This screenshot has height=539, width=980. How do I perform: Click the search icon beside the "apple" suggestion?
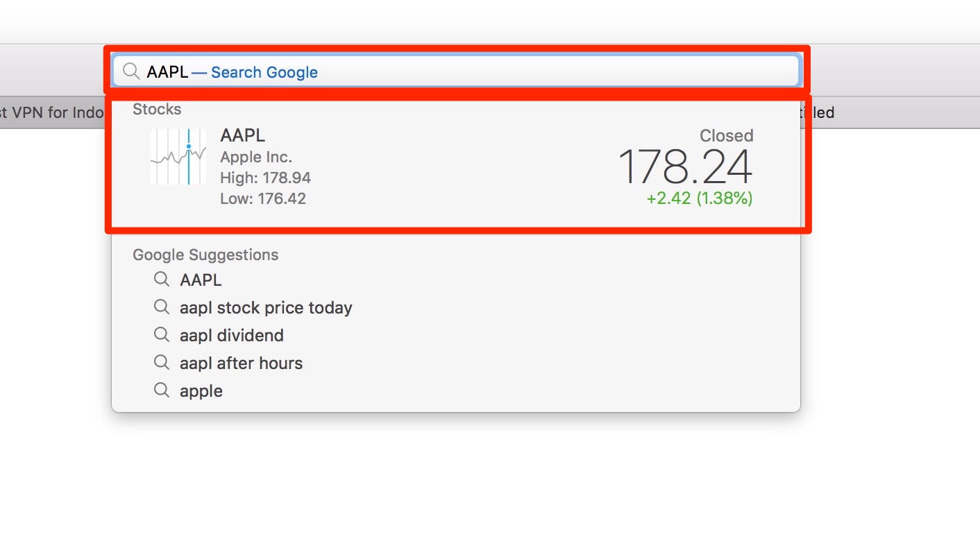click(161, 391)
